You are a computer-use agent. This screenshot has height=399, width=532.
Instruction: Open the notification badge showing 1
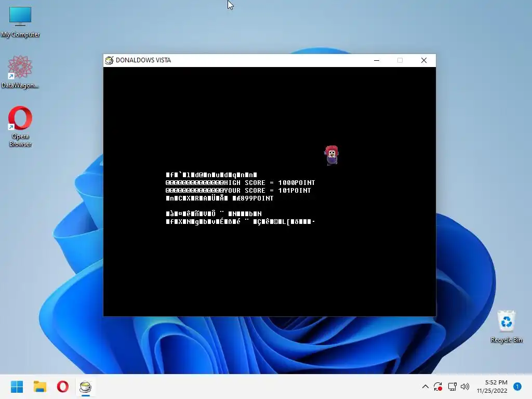[x=517, y=387]
